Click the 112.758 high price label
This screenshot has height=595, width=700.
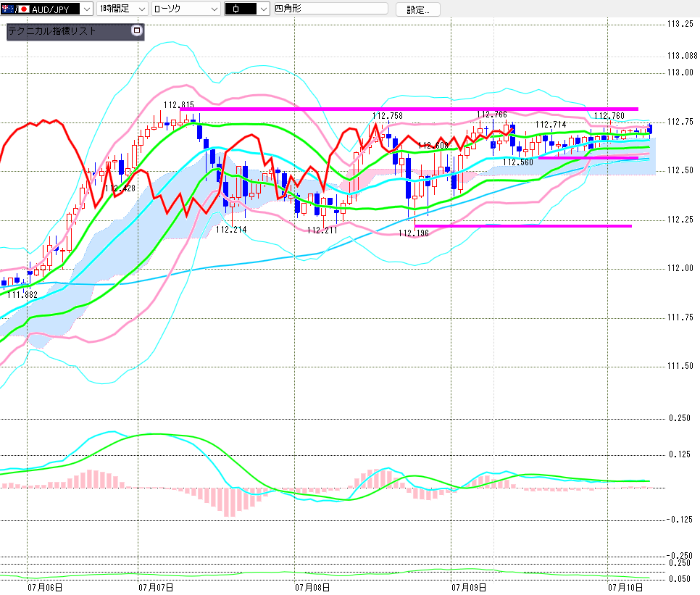coord(388,116)
